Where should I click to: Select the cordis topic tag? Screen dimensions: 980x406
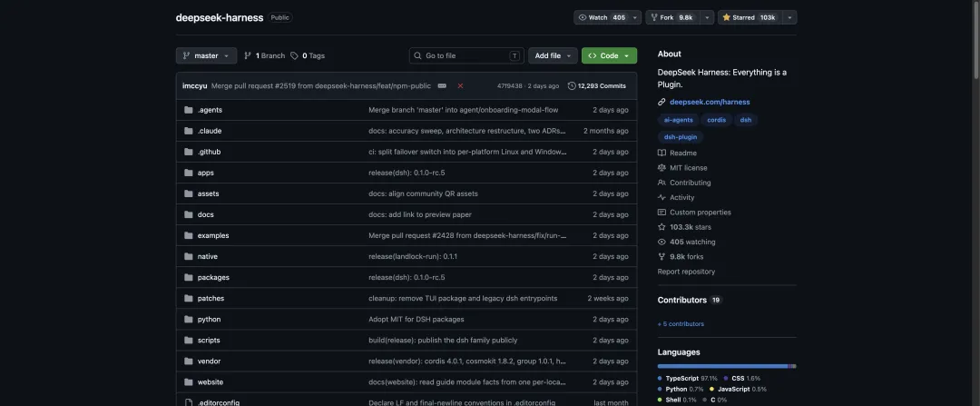pos(716,120)
